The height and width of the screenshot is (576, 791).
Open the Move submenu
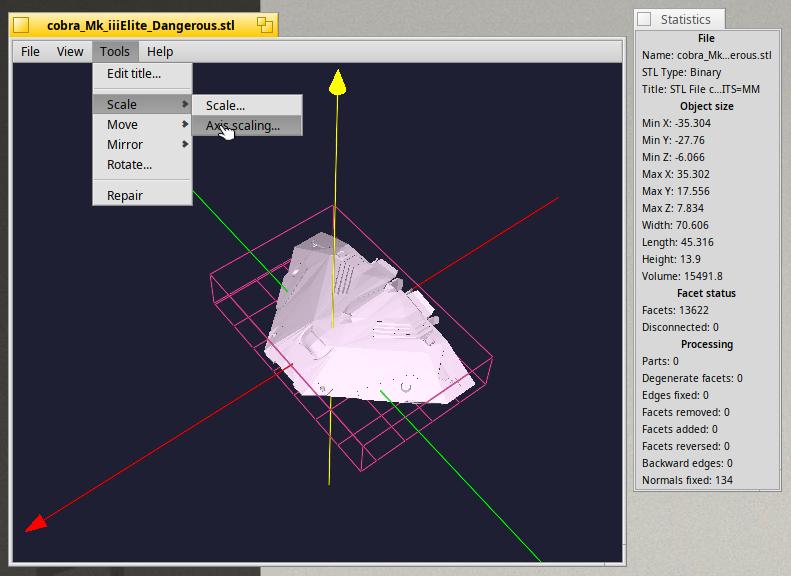coord(142,125)
